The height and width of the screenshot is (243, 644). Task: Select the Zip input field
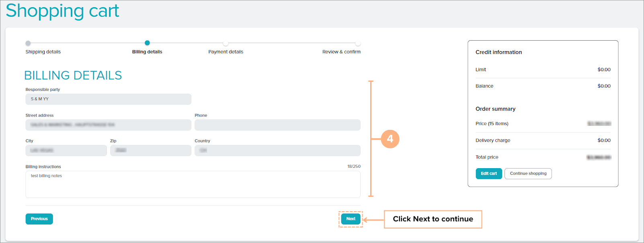click(x=150, y=150)
